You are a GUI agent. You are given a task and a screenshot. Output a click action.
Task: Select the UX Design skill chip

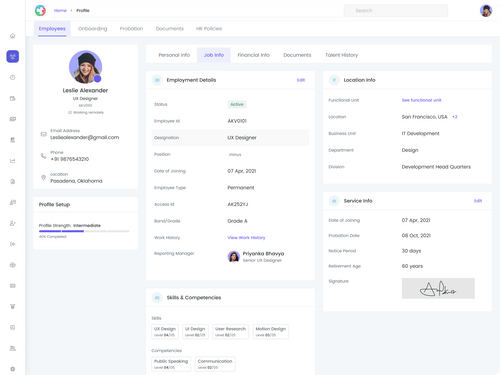(165, 332)
